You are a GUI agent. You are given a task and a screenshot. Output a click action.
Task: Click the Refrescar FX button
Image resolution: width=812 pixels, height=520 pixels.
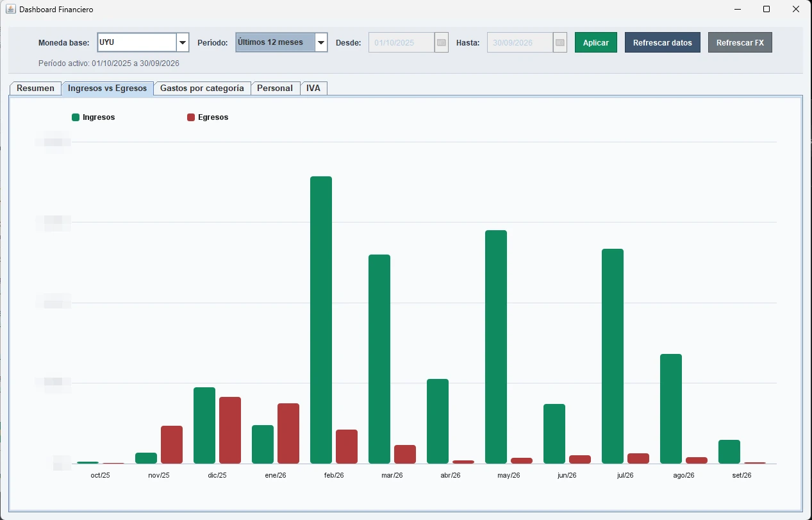click(x=740, y=42)
